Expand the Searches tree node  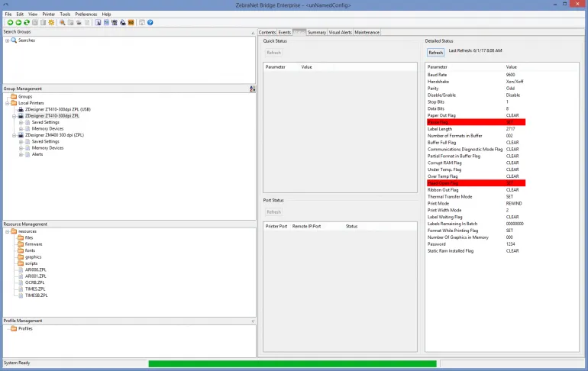(x=7, y=40)
